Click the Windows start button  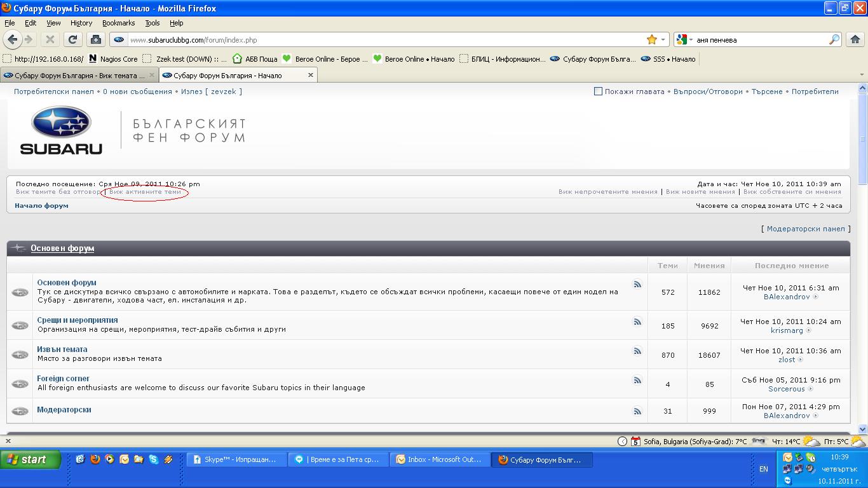coord(31,459)
